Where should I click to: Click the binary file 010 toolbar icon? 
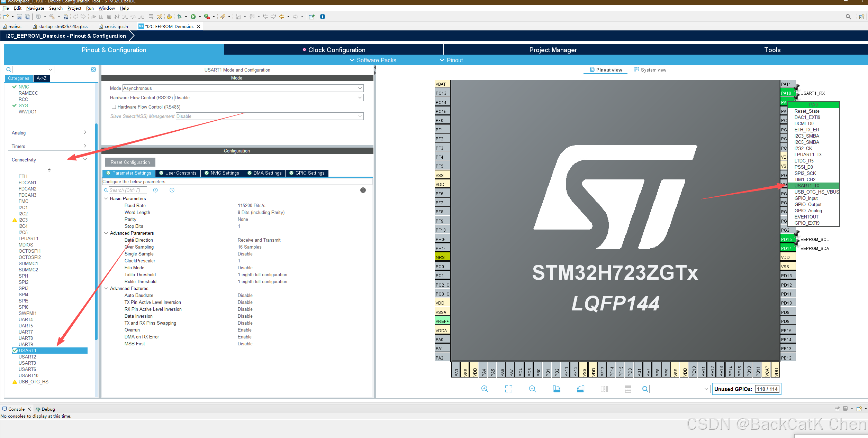66,17
